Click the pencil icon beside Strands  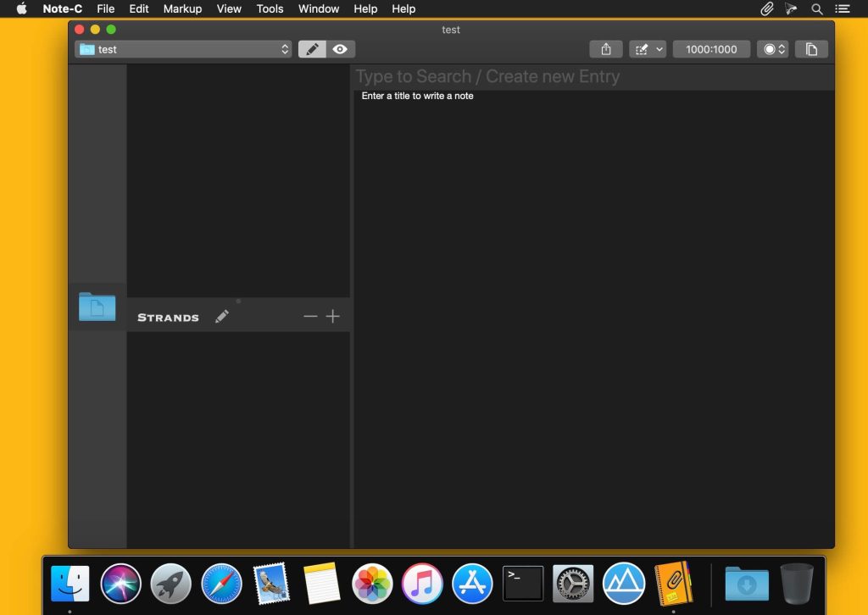(x=222, y=316)
